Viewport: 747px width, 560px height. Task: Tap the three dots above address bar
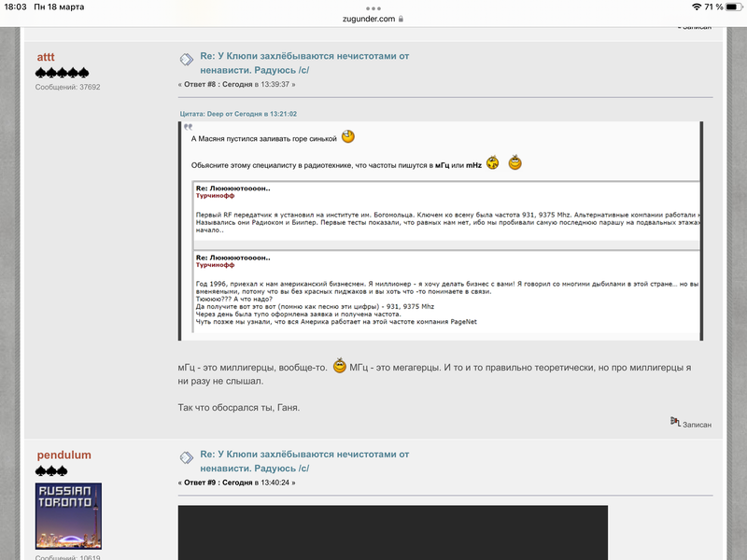point(373,8)
